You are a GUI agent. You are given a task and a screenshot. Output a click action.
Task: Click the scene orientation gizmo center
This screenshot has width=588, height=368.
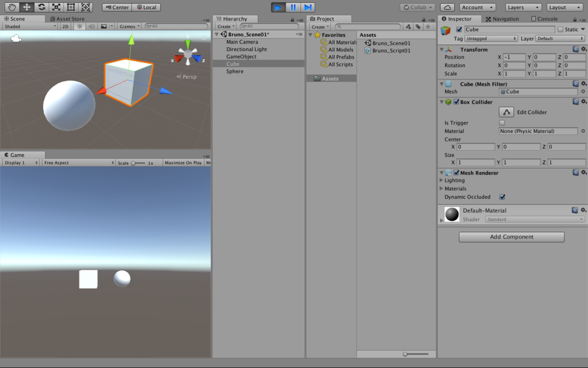coord(188,53)
